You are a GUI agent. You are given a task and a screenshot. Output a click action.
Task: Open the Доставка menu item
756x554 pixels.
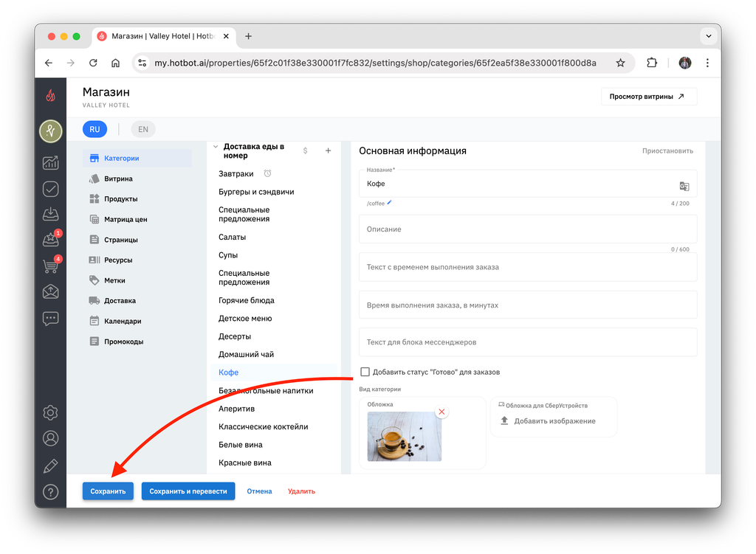coord(137,300)
